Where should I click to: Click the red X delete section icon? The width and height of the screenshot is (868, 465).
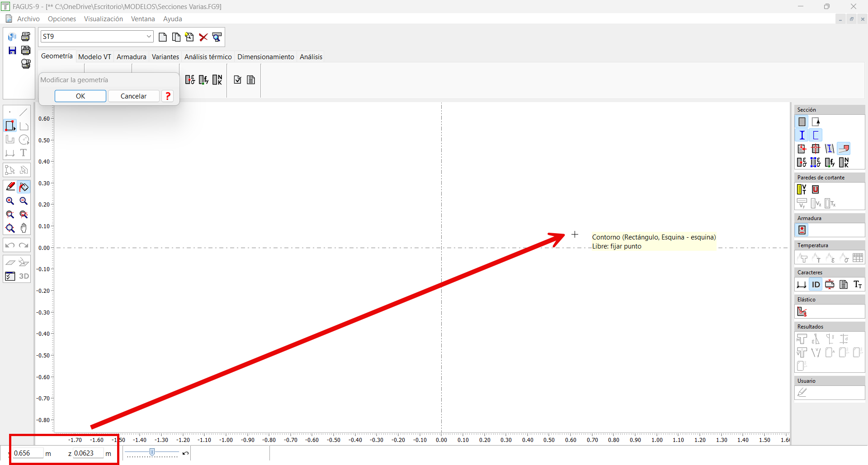(x=203, y=37)
